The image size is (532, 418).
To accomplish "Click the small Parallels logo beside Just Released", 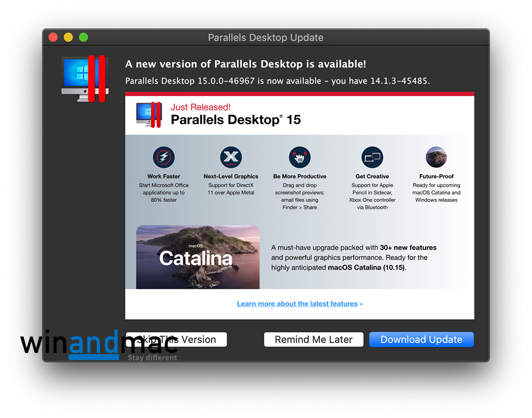I will coord(148,114).
